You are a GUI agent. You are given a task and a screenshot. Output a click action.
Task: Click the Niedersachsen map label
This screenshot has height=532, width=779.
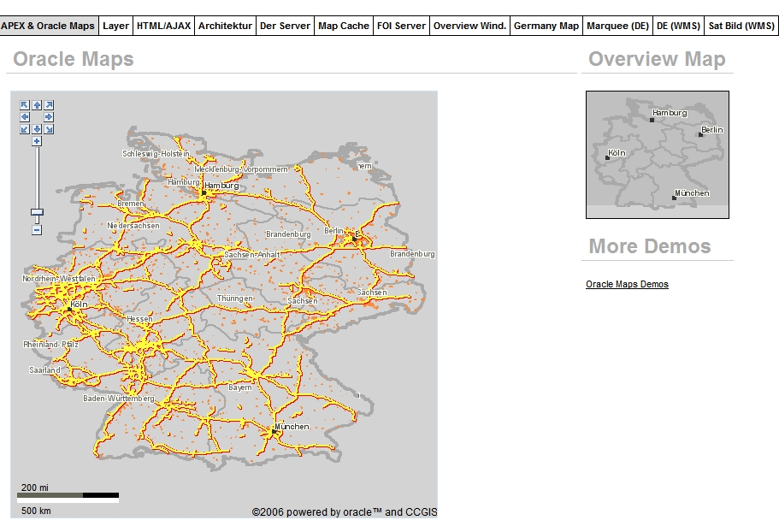coord(133,226)
